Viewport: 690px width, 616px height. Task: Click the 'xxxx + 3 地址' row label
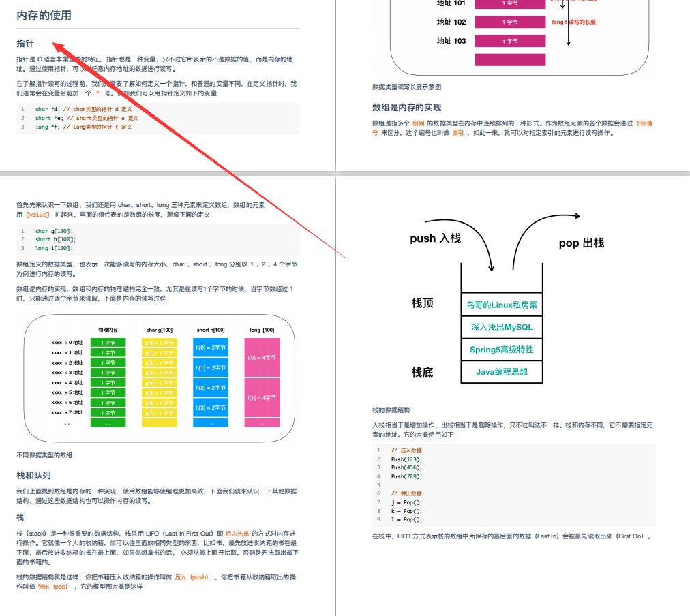tap(67, 373)
